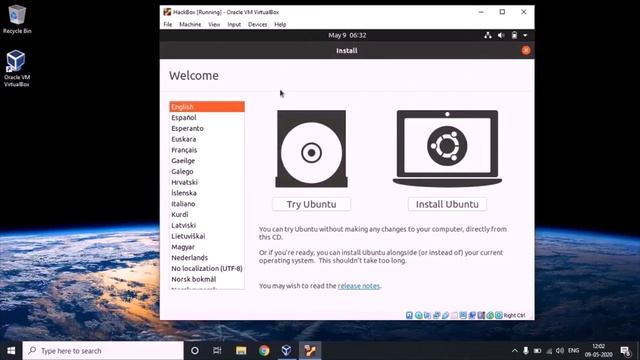
Task: Open the VirtualBox Input menu
Action: coord(234,24)
